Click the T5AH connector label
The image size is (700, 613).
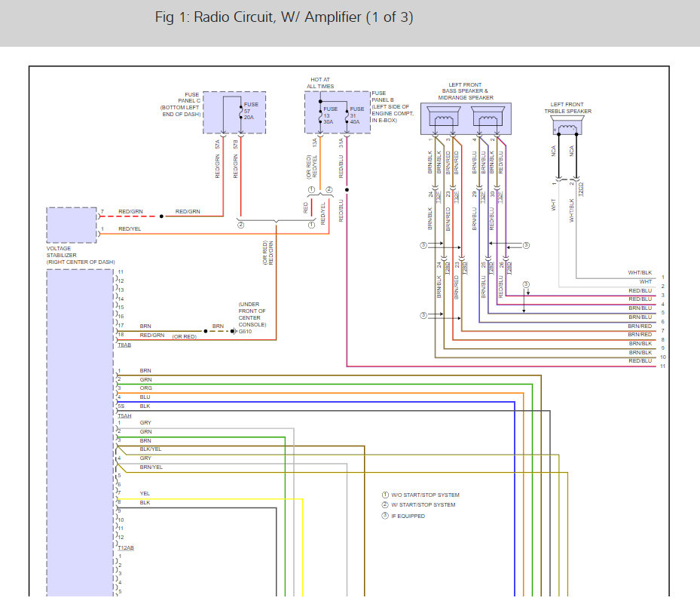pyautogui.click(x=124, y=416)
